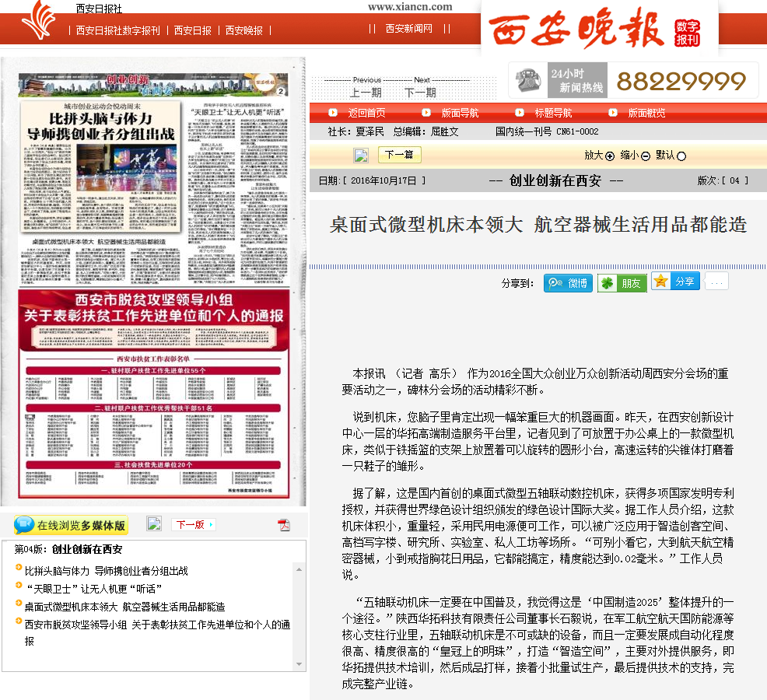Share article to Weibo (微博)
767x700 pixels.
click(568, 283)
